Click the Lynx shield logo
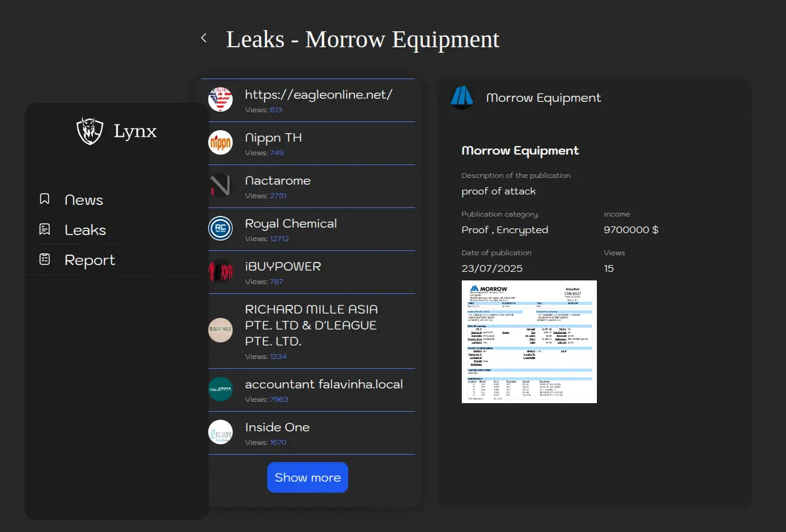Image resolution: width=786 pixels, height=532 pixels. pos(90,131)
